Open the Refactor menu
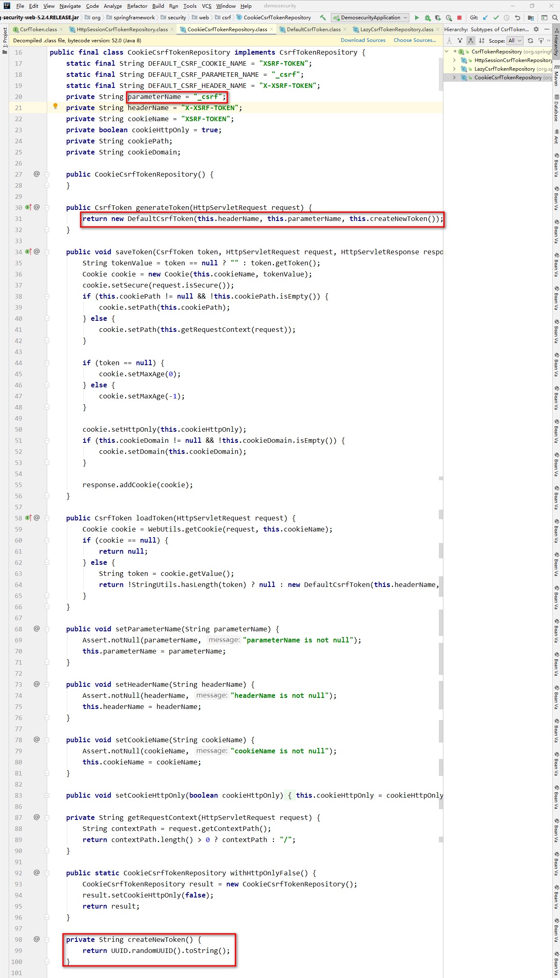The height and width of the screenshot is (978, 560). [x=137, y=6]
